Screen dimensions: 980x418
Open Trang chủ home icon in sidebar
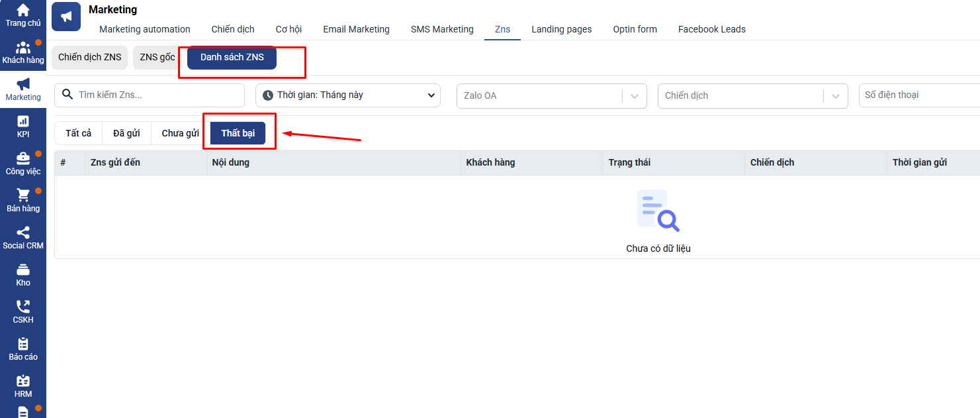[23, 11]
